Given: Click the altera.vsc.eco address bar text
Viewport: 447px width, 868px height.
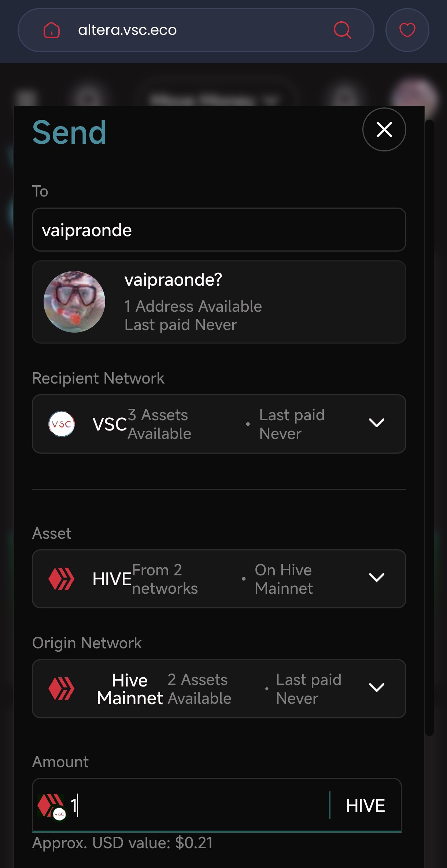Looking at the screenshot, I should (128, 30).
